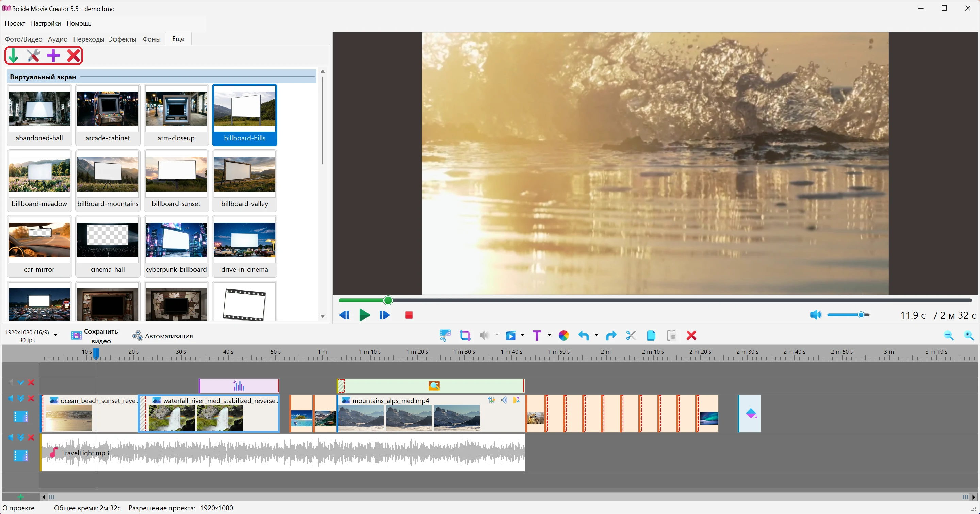980x514 pixels.
Task: Expand the dropdown arrow next to Undo
Action: (x=596, y=335)
